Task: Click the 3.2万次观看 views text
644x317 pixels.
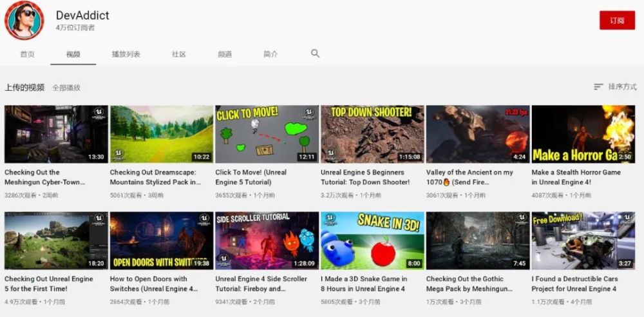Action: coord(337,195)
